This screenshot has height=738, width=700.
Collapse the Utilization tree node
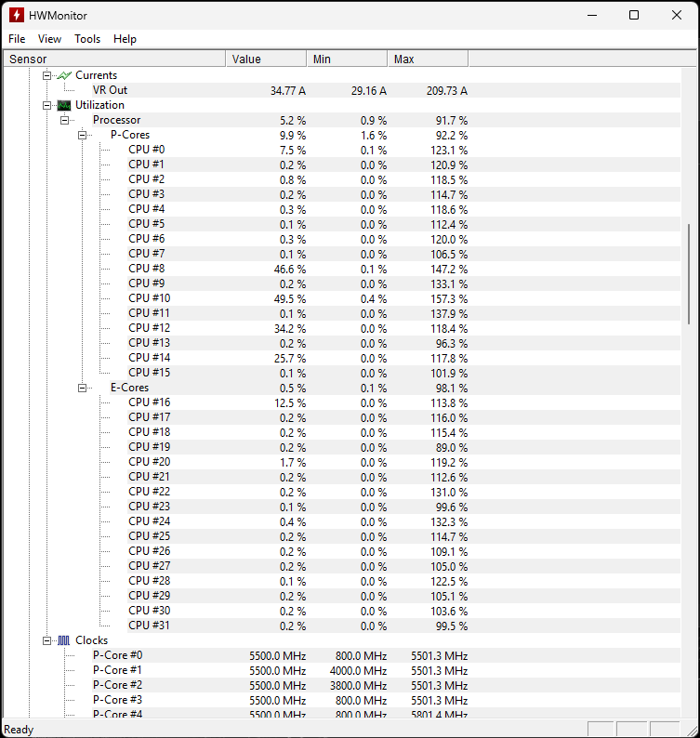click(47, 105)
